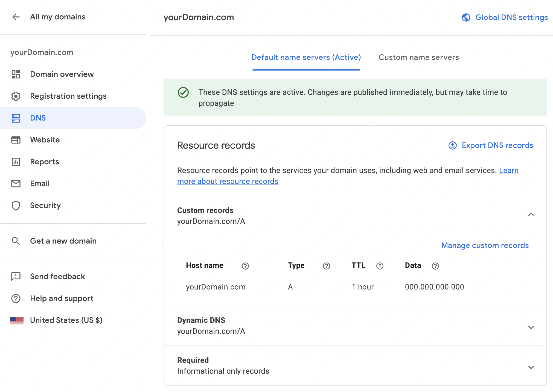Click the Registration settings gear icon
Viewport: 553px width, 392px height.
coord(16,96)
